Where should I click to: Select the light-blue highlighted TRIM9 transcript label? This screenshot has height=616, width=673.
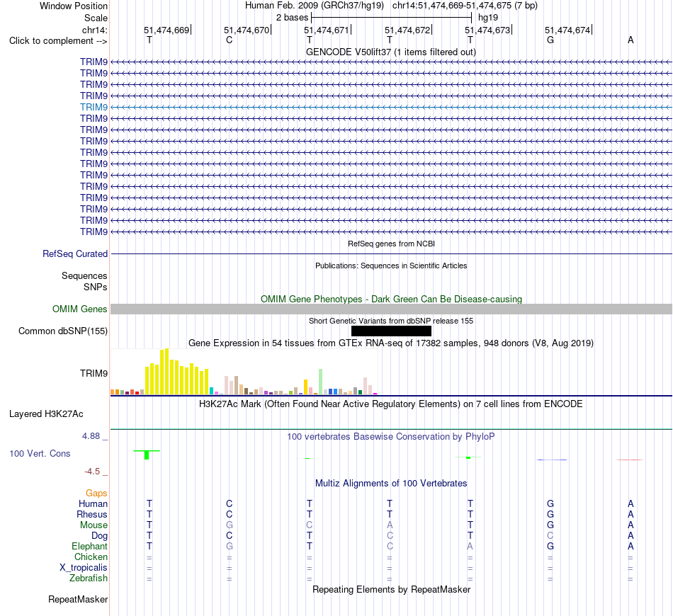[94, 107]
